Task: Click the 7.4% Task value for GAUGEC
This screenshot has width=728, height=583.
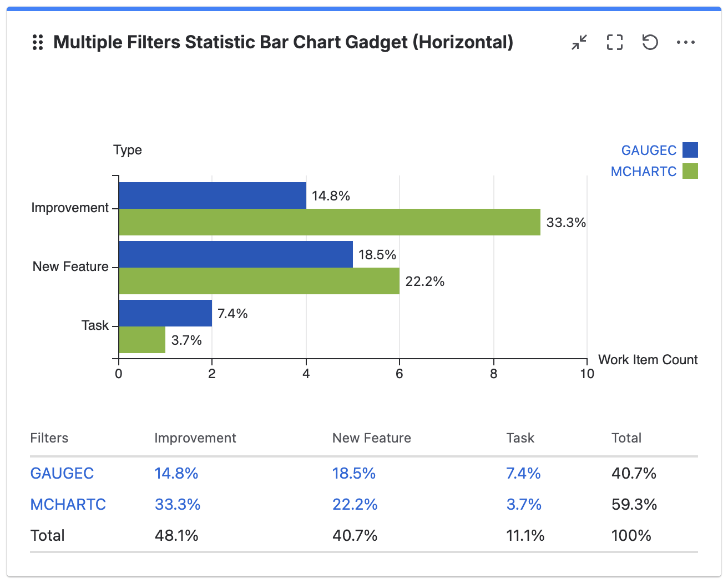Action: pos(523,473)
